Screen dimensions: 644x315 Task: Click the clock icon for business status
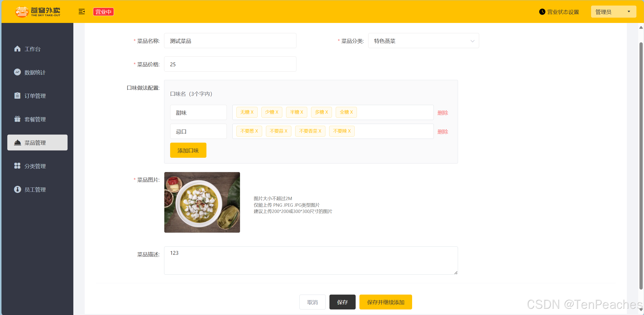click(542, 12)
